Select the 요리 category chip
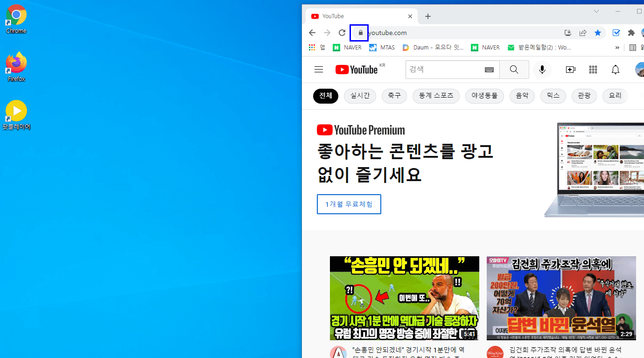The image size is (644, 358). [615, 96]
